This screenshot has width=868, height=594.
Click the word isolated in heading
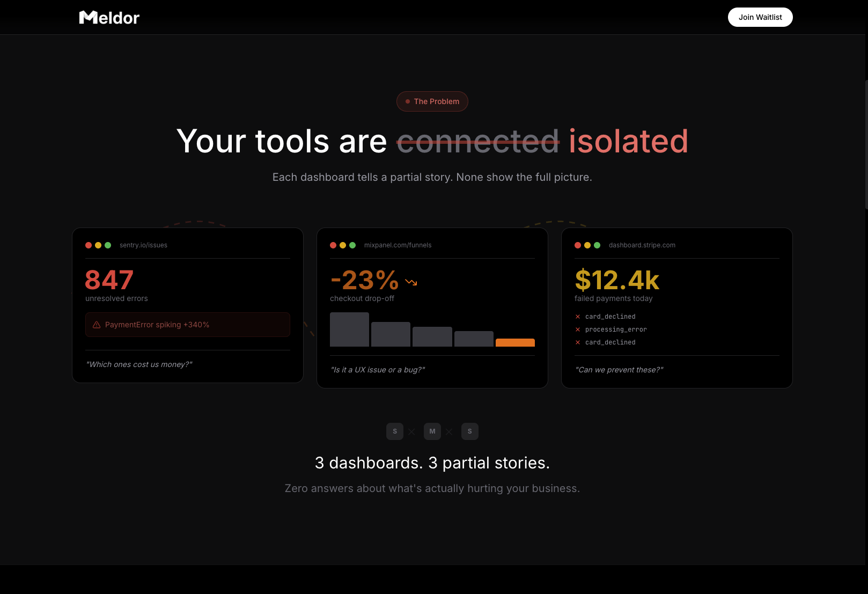(x=628, y=141)
